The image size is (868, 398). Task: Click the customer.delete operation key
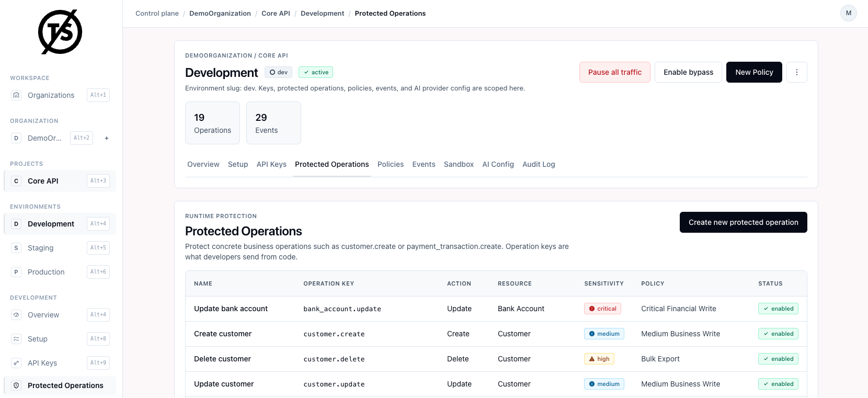pyautogui.click(x=334, y=359)
